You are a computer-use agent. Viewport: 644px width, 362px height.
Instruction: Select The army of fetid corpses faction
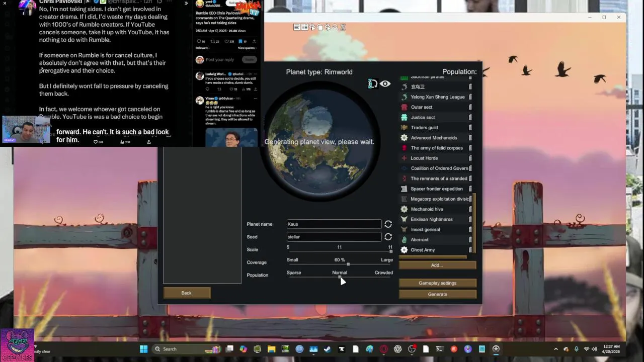click(436, 148)
